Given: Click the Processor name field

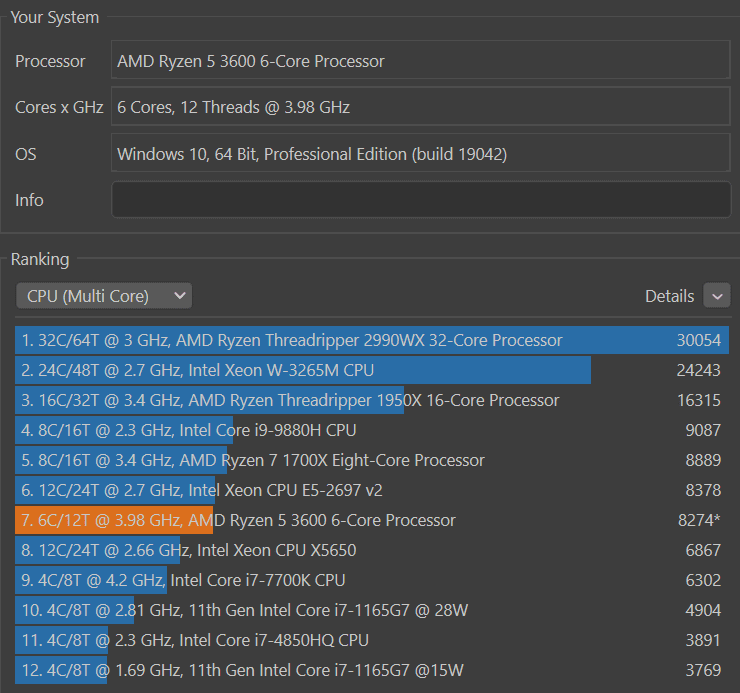Looking at the screenshot, I should click(421, 60).
